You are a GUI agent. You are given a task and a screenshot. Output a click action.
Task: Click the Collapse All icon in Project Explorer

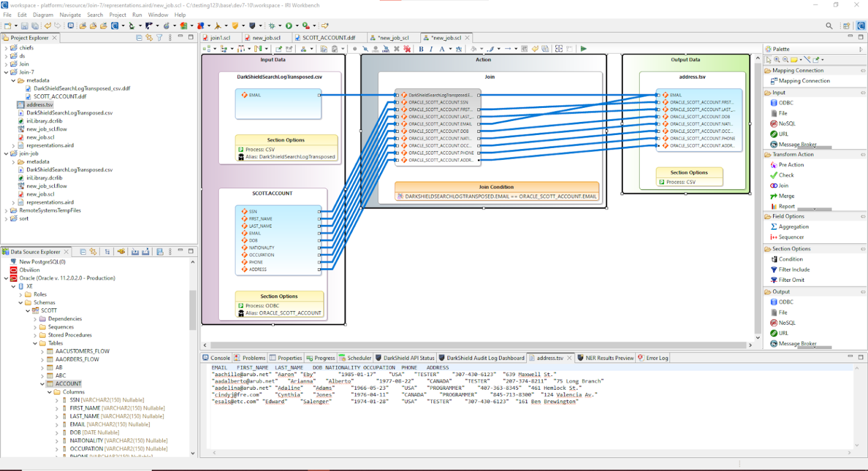(139, 37)
